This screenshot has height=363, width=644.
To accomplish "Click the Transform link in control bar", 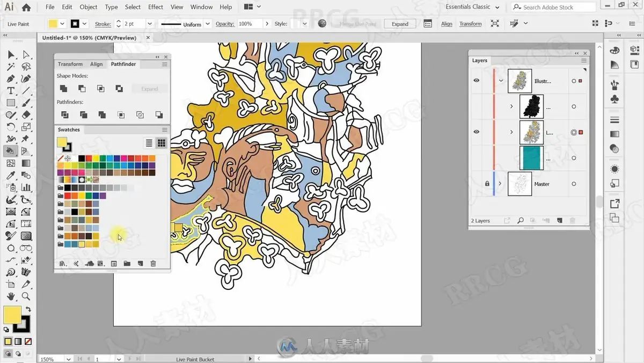I will pyautogui.click(x=471, y=24).
